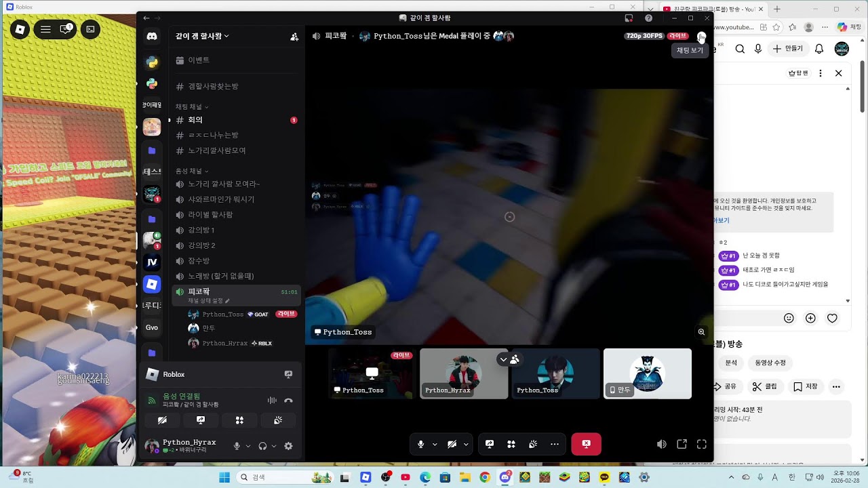Collapse the participant strip with the chevron
The height and width of the screenshot is (488, 868).
click(503, 359)
